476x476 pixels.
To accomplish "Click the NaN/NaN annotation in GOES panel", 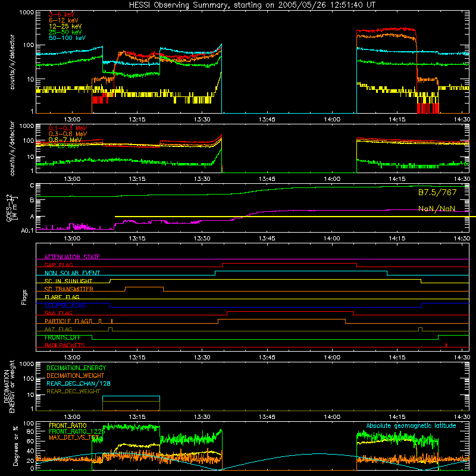I will pos(437,209).
